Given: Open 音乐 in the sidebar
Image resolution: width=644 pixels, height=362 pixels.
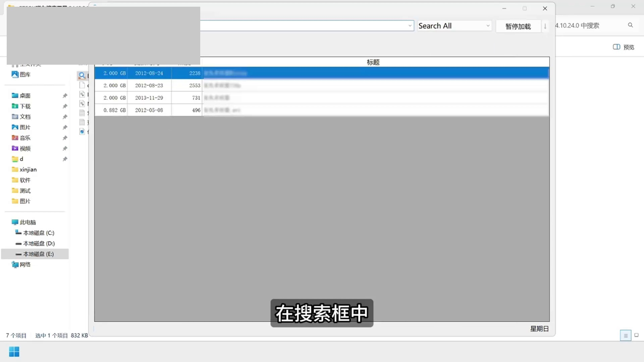Looking at the screenshot, I should [x=21, y=138].
